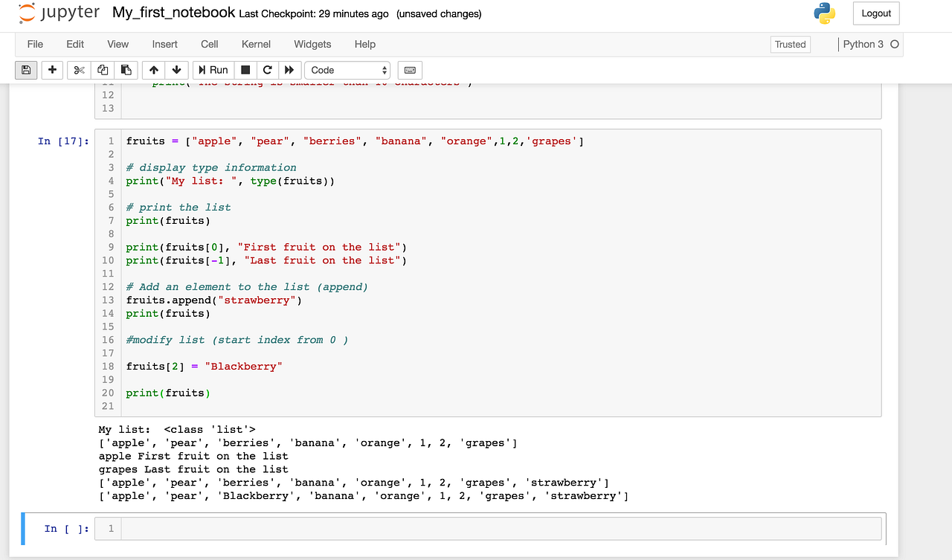Interrupt the kernel with stop icon
Image resolution: width=952 pixels, height=560 pixels.
click(x=245, y=69)
